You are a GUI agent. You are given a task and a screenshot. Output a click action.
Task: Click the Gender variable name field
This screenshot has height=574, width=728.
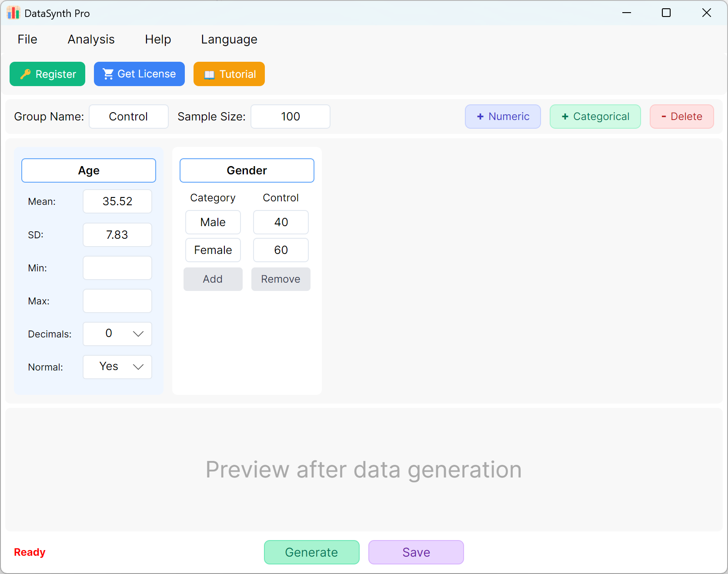coord(247,170)
